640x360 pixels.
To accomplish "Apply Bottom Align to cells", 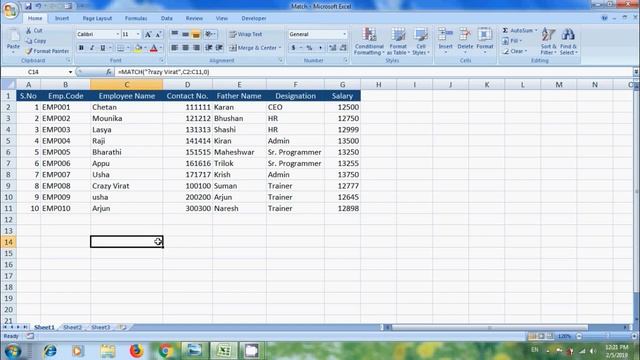I will click(x=196, y=34).
